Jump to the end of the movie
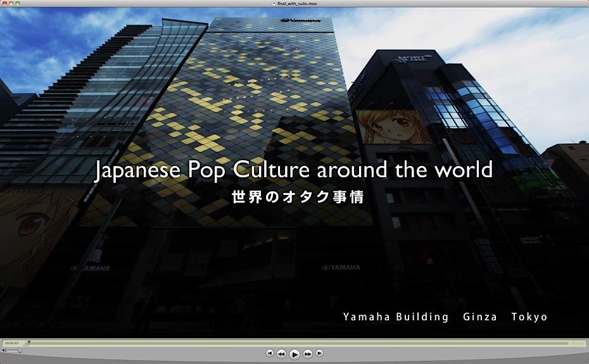The height and width of the screenshot is (364, 589). 319,353
